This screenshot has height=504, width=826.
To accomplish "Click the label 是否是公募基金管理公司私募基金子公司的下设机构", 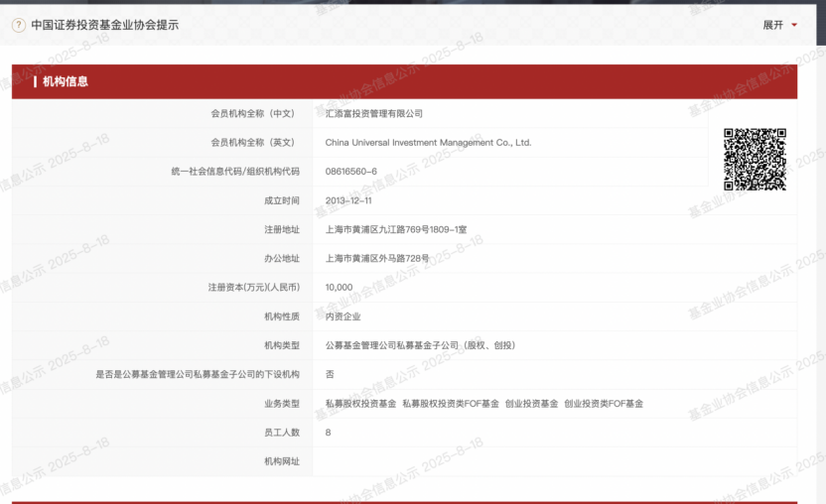I will (x=198, y=374).
